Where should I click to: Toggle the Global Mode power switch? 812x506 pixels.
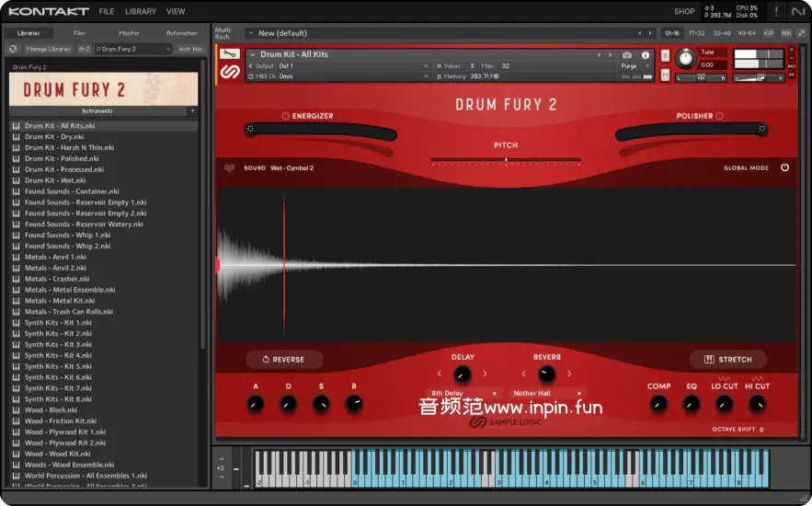tap(784, 167)
